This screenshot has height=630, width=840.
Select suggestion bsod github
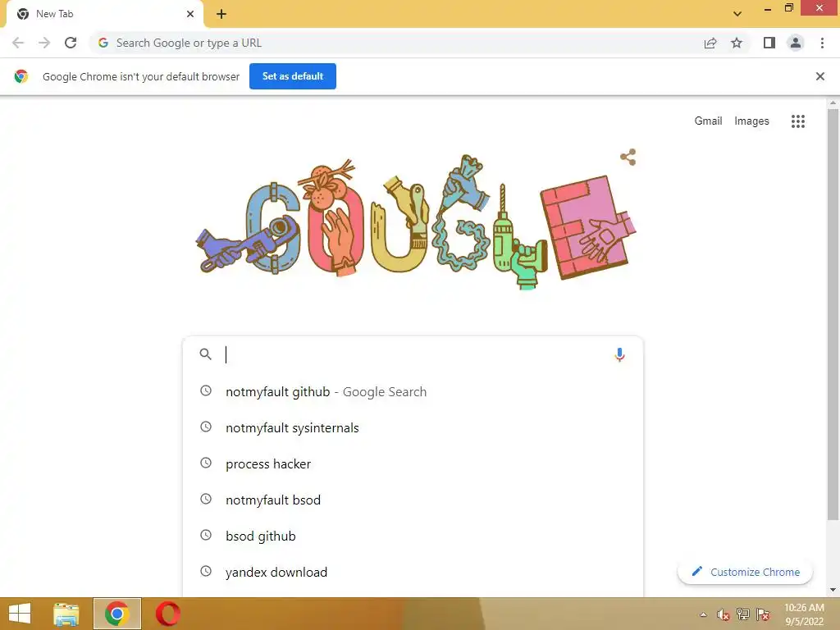coord(413,536)
